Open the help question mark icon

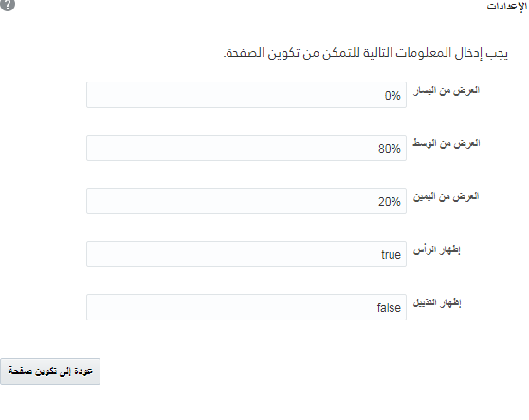click(7, 5)
